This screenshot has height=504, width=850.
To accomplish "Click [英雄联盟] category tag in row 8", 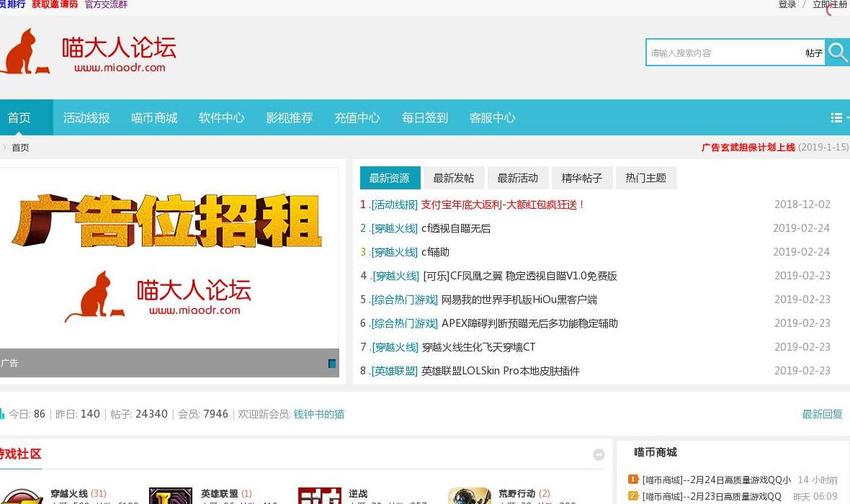I will point(394,372).
